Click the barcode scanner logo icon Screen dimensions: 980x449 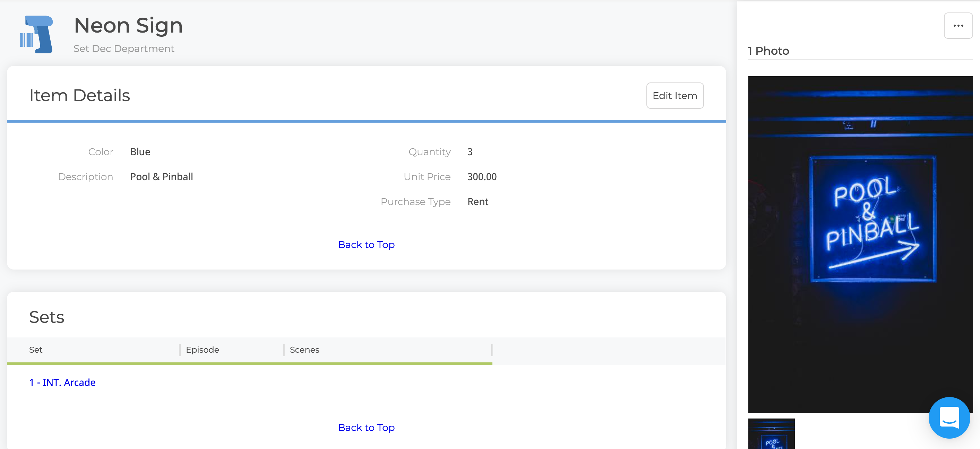[36, 34]
